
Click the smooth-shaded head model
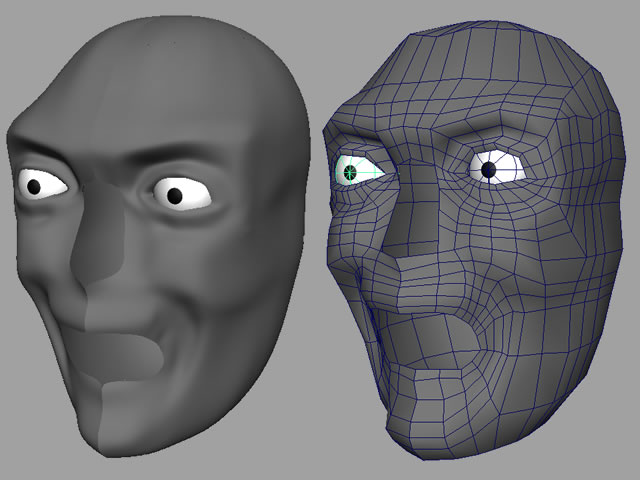point(157,237)
